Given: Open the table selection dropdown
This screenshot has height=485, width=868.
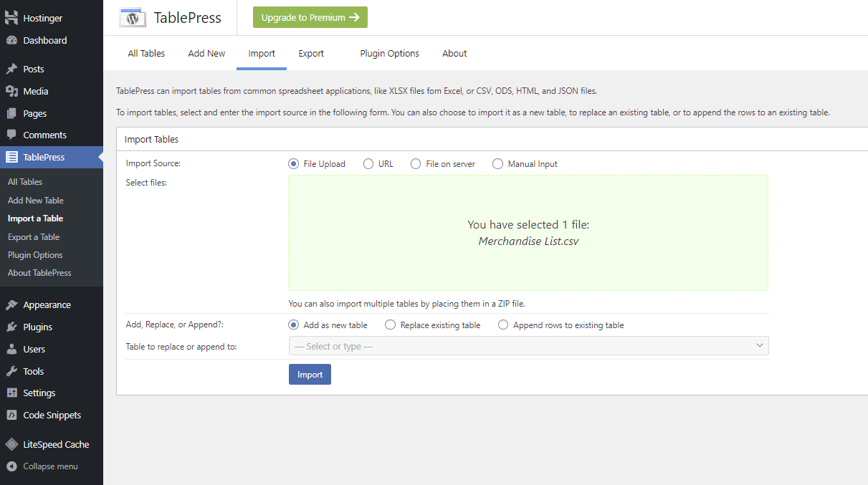Looking at the screenshot, I should (x=528, y=345).
